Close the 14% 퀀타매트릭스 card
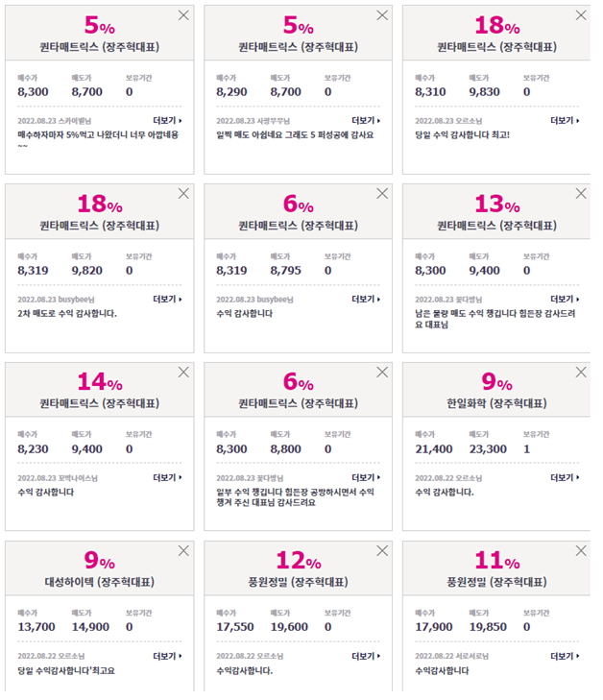This screenshot has width=603, height=700. pyautogui.click(x=183, y=372)
